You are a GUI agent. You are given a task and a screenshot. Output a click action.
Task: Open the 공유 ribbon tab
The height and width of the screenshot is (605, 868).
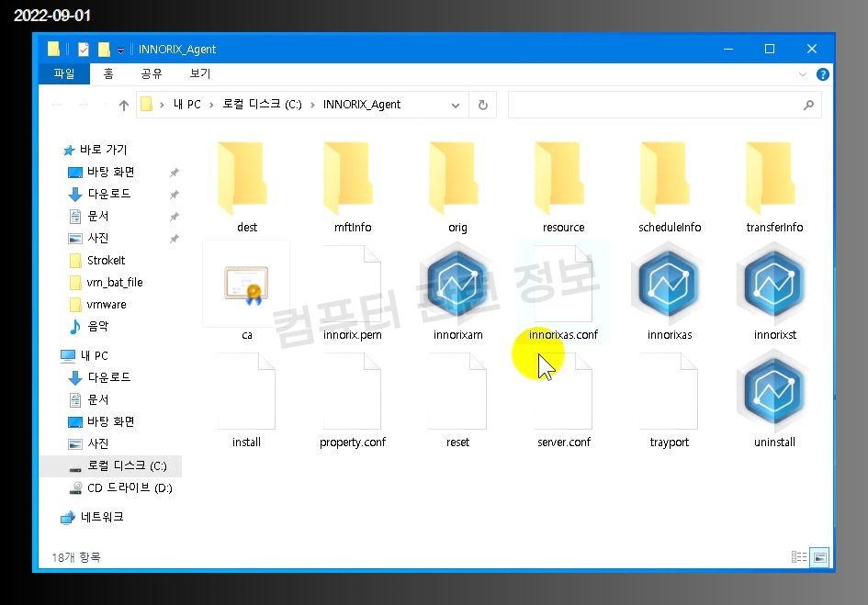152,73
